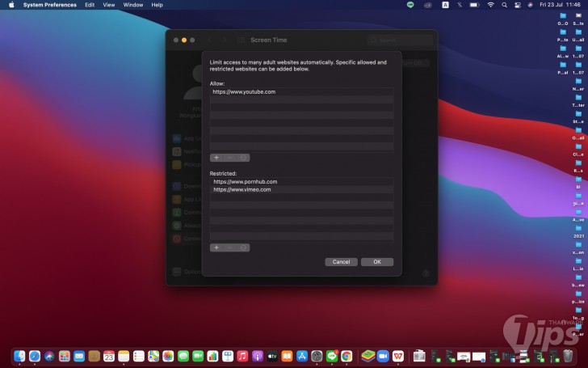This screenshot has height=368, width=588.
Task: Open the Edit menu
Action: (90, 5)
